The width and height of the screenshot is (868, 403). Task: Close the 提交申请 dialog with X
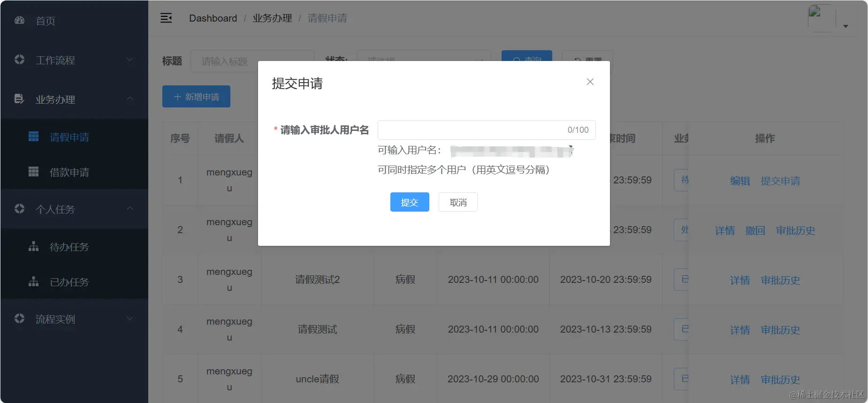click(x=590, y=82)
